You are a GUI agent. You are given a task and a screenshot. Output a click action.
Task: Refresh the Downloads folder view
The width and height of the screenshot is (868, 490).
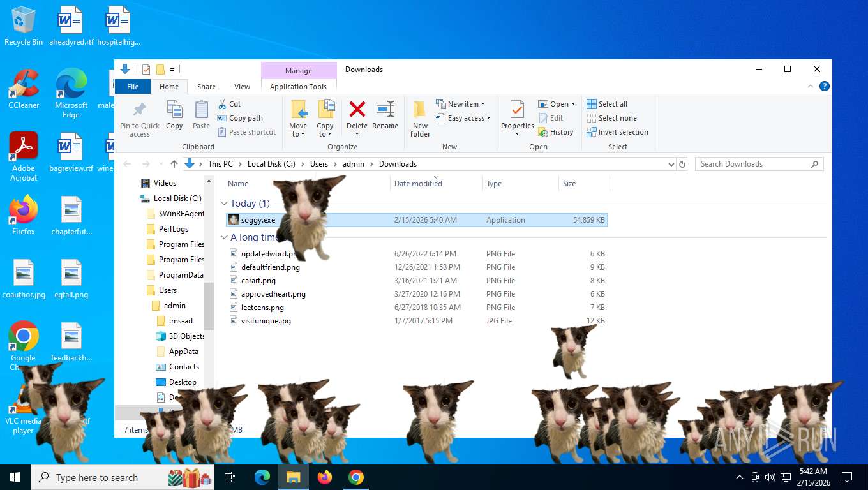point(682,164)
